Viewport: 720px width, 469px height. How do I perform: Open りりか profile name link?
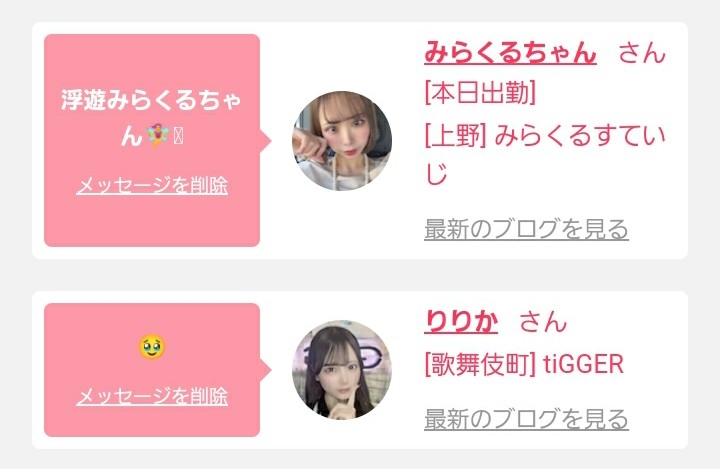point(461,322)
